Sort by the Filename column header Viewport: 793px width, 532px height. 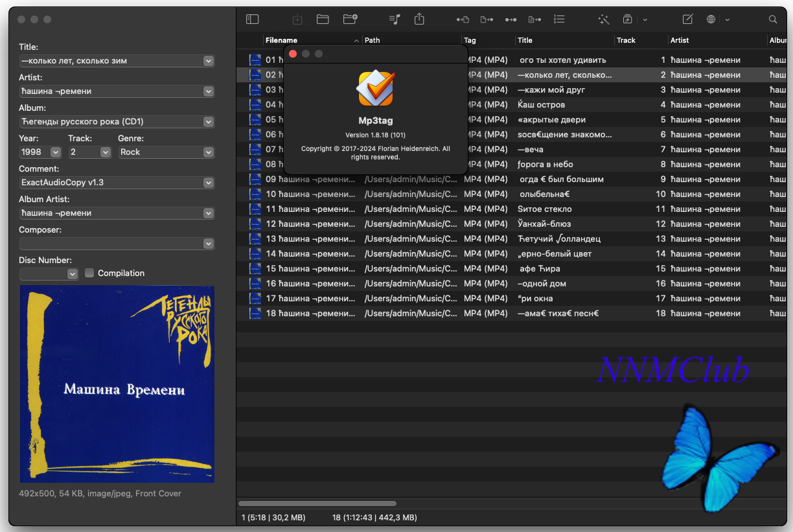312,40
